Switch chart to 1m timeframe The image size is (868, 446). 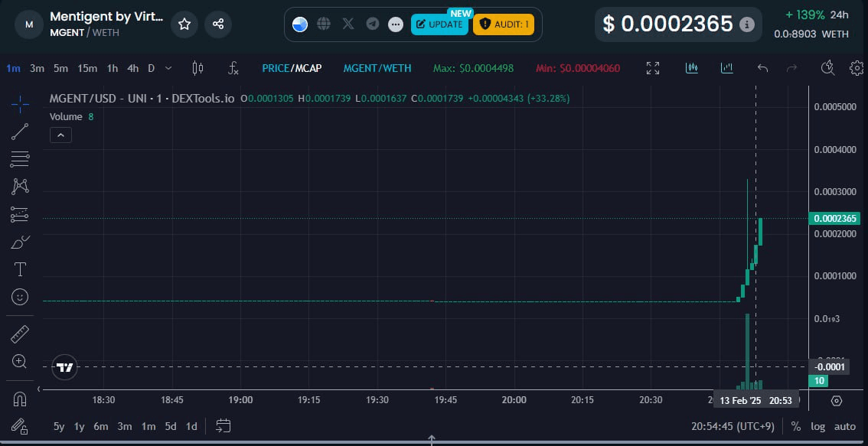pos(13,69)
